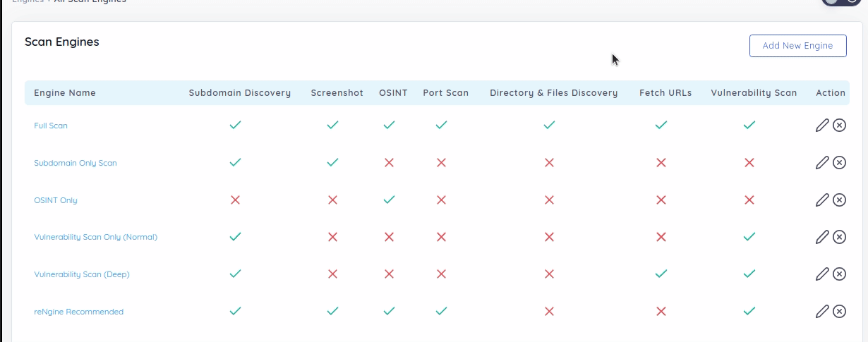This screenshot has height=342, width=868.
Task: Open the Subdomain Only Scan link
Action: (x=76, y=163)
